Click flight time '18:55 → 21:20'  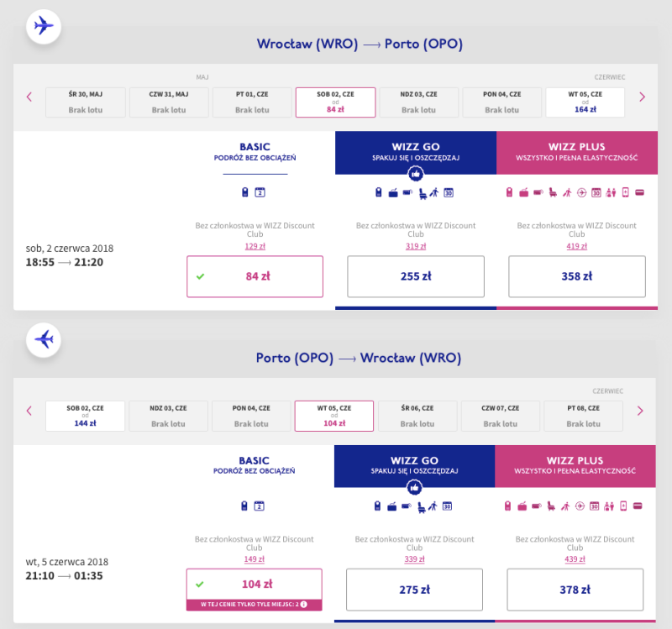tap(65, 262)
